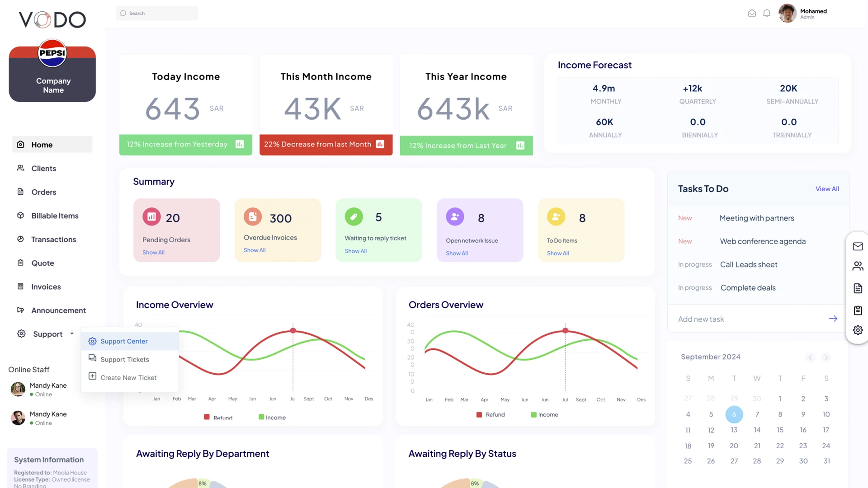Click first Mandy Kane staff avatar

[18, 389]
